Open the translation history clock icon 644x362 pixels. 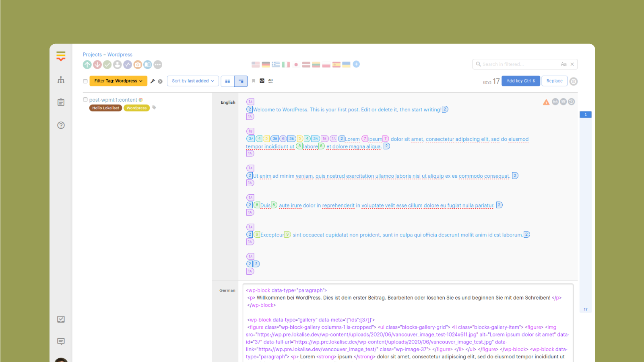click(572, 102)
